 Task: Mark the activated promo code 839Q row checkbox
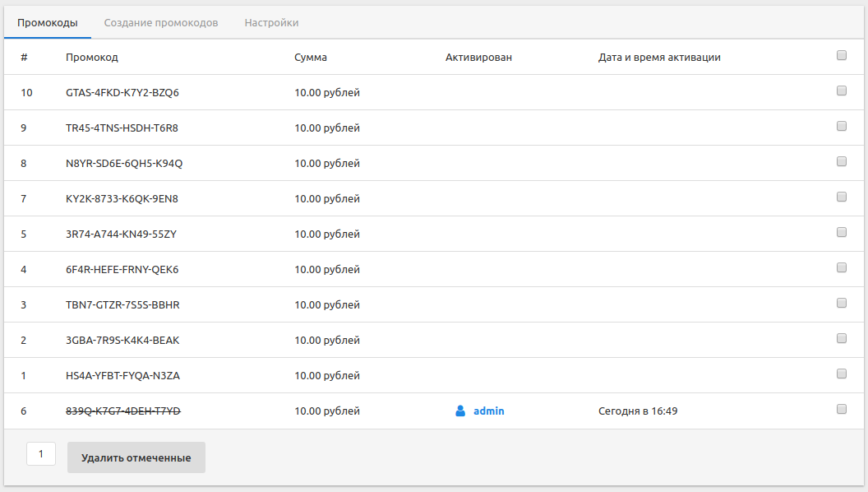(841, 410)
